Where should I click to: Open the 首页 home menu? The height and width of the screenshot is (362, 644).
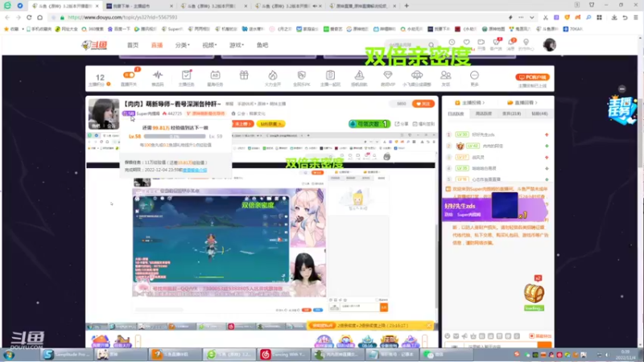coord(133,45)
